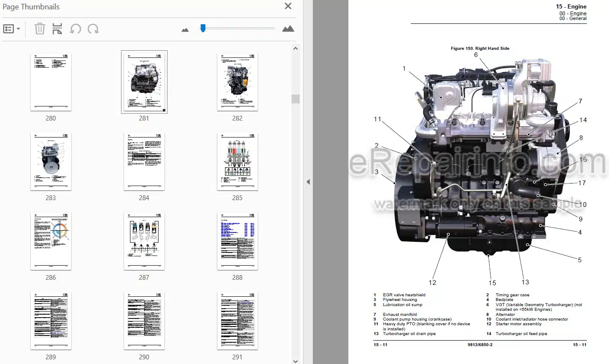Click 'Figure 150. Right Hand Side' caption
609x364 pixels.
tap(480, 49)
